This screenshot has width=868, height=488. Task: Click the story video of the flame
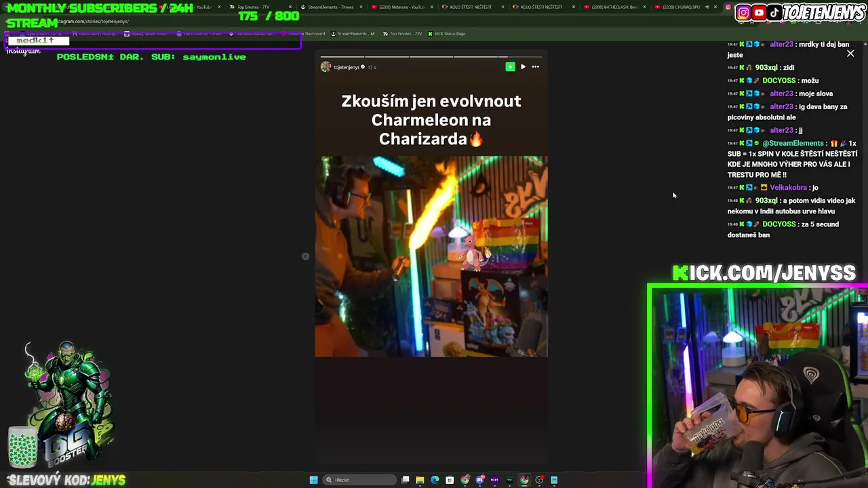coord(431,256)
